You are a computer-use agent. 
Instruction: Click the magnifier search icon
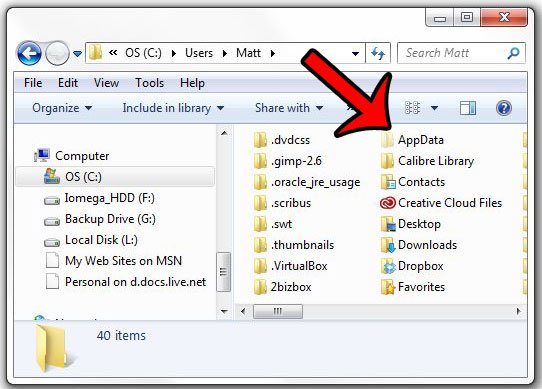tap(513, 53)
